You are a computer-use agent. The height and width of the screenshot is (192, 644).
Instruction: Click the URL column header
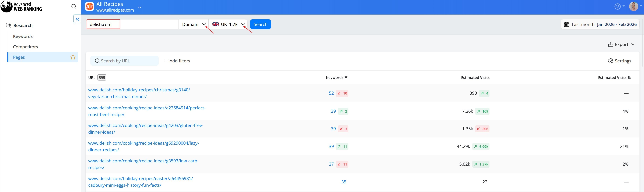92,78
